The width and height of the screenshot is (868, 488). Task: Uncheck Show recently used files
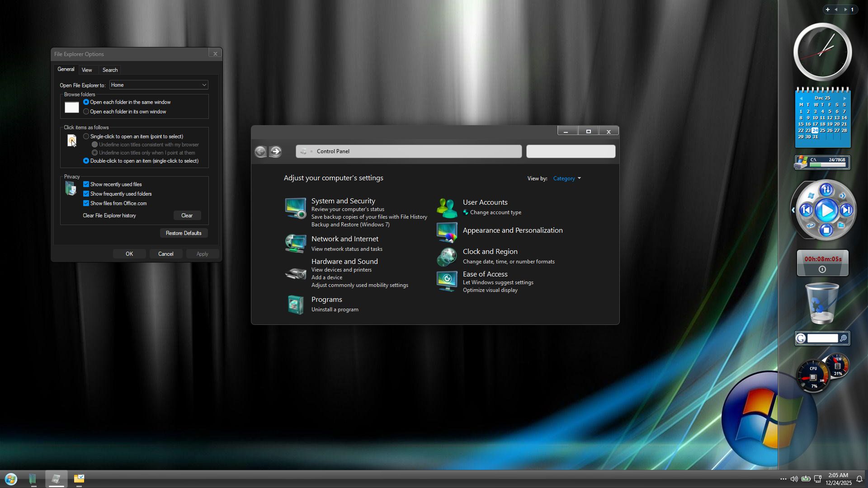(86, 184)
